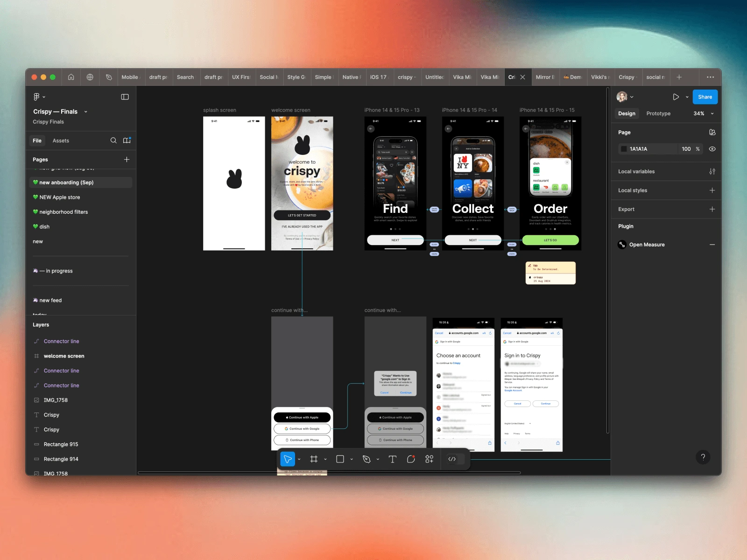Image resolution: width=747 pixels, height=560 pixels.
Task: Expand Rectangle shape tools chevron
Action: click(x=352, y=459)
